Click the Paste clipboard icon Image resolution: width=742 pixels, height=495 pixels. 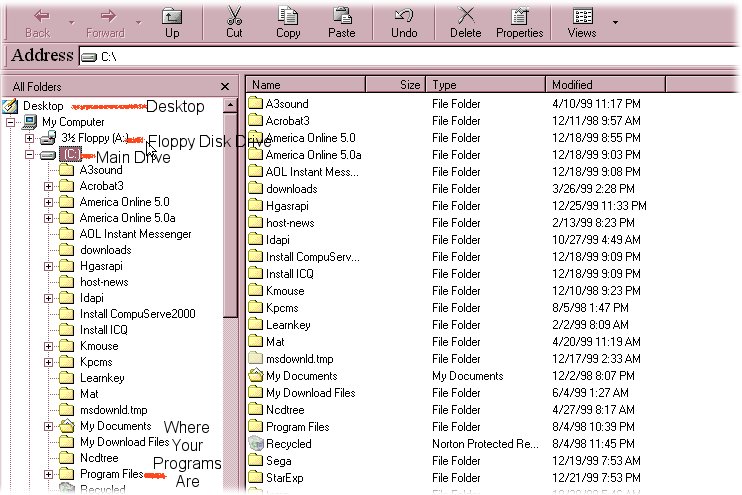(x=342, y=16)
